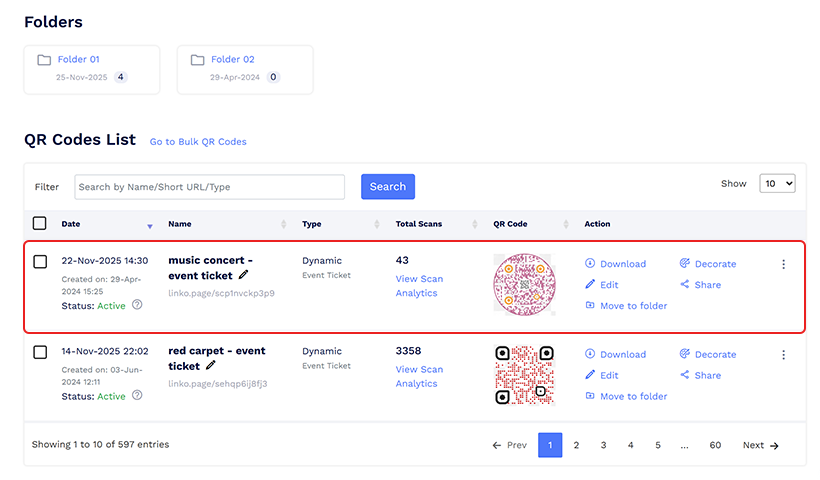Click pencil icon beside music concert name
The width and height of the screenshot is (820, 480).
pos(244,275)
